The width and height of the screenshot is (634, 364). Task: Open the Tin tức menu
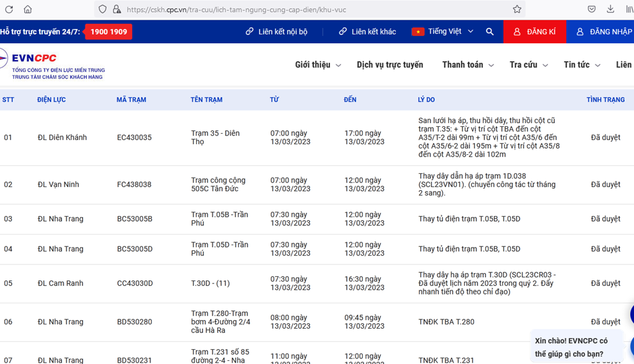pyautogui.click(x=581, y=65)
